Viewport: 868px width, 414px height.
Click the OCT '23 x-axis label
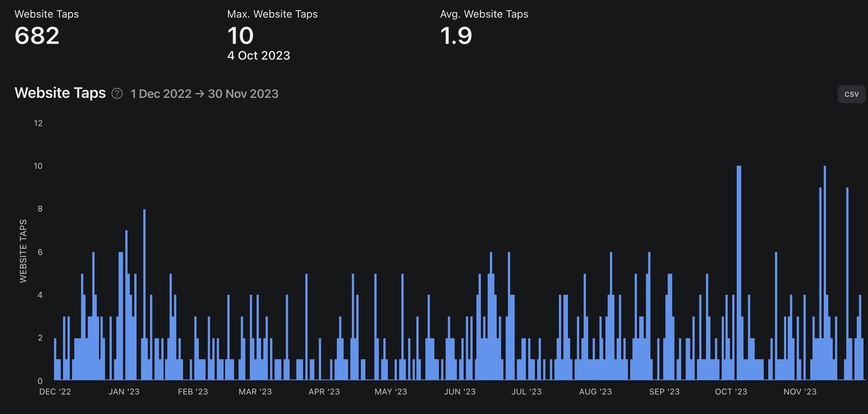click(x=731, y=392)
